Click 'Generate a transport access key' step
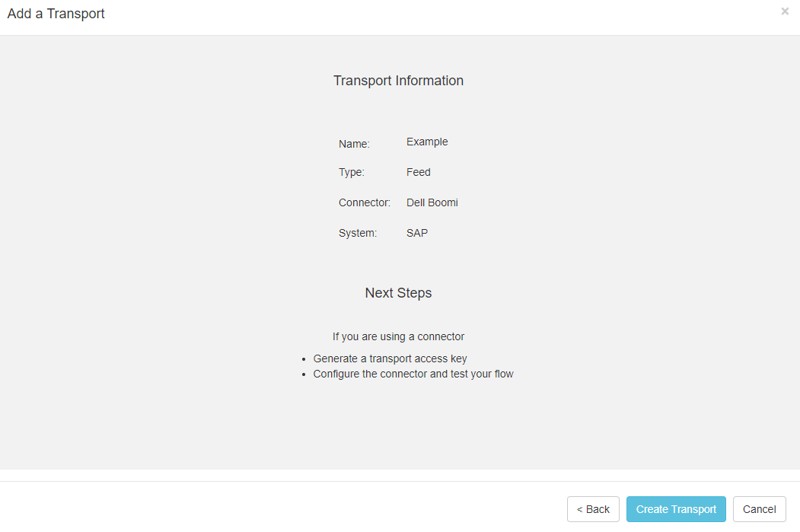The image size is (800, 532). 390,358
